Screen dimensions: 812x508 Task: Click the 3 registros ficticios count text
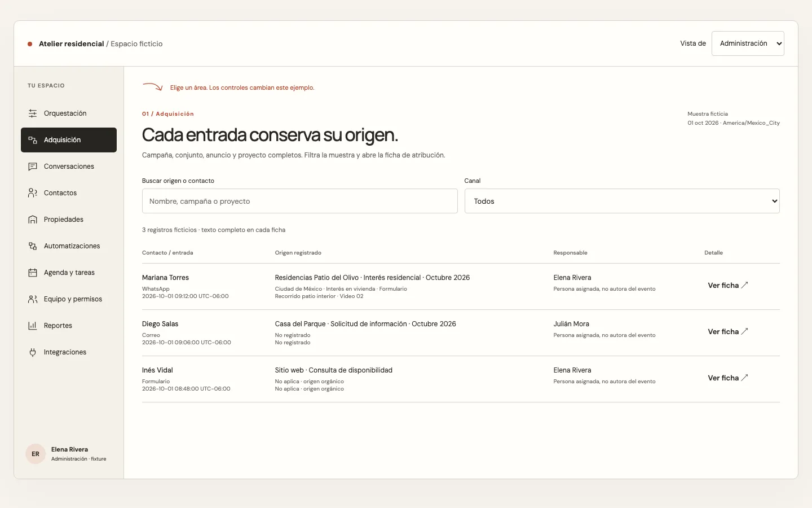214,230
